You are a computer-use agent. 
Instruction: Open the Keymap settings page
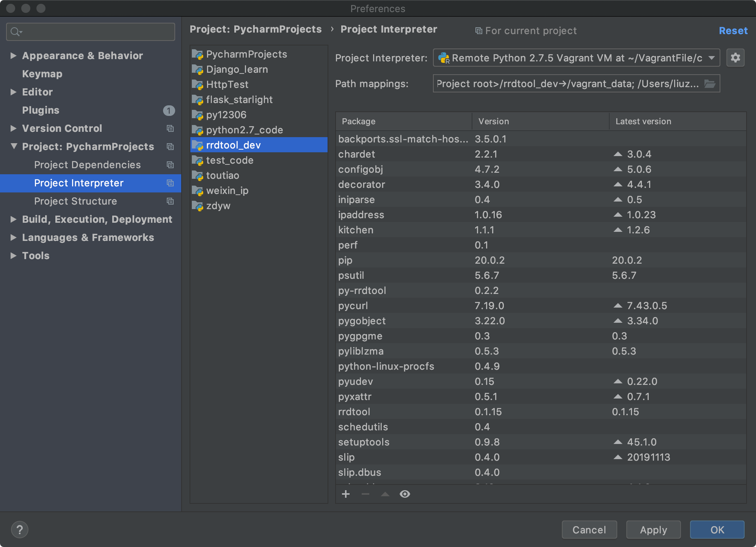(x=42, y=74)
